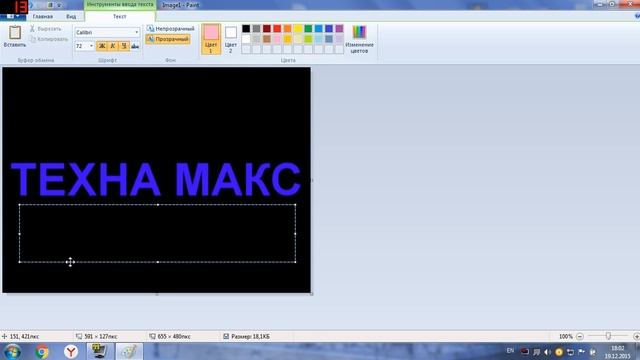Pick the white color swatch in second row
The height and width of the screenshot is (360, 640).
pyautogui.click(x=246, y=39)
